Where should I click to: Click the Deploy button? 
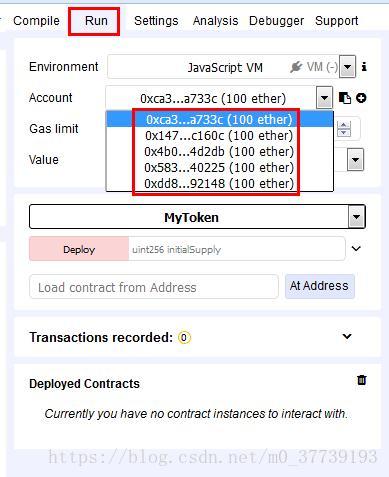pos(79,249)
